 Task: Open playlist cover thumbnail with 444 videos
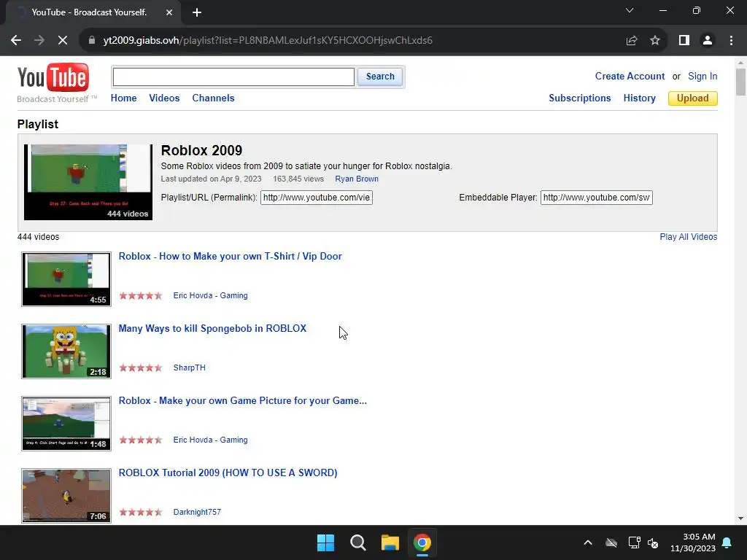[x=88, y=182]
